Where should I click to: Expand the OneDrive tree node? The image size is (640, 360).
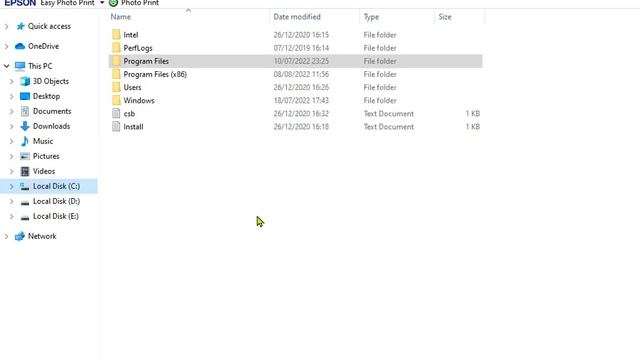pos(7,47)
